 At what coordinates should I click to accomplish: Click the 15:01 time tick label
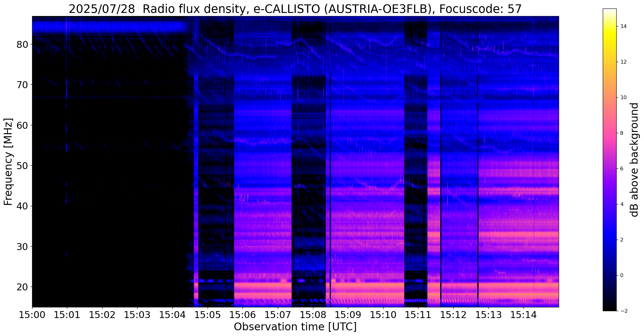(x=67, y=315)
